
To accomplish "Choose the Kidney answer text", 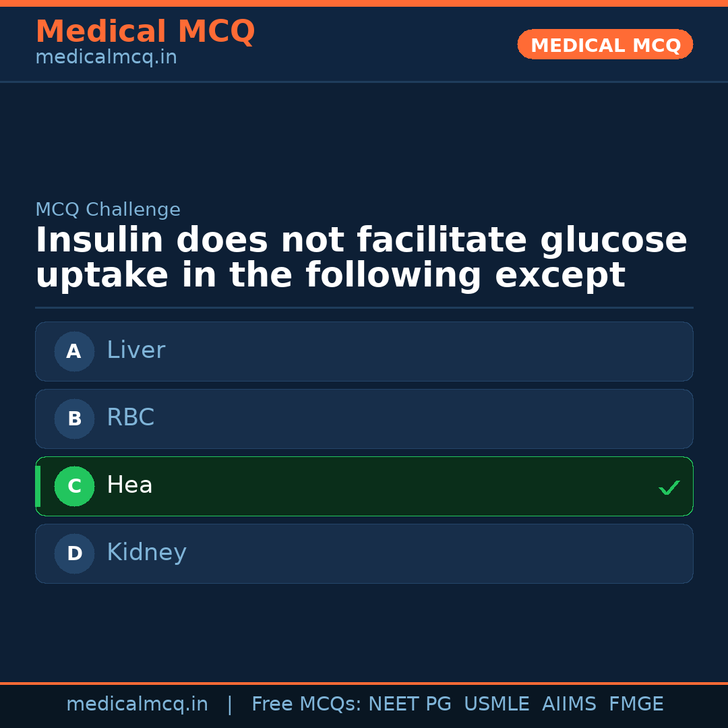I will coord(146,553).
